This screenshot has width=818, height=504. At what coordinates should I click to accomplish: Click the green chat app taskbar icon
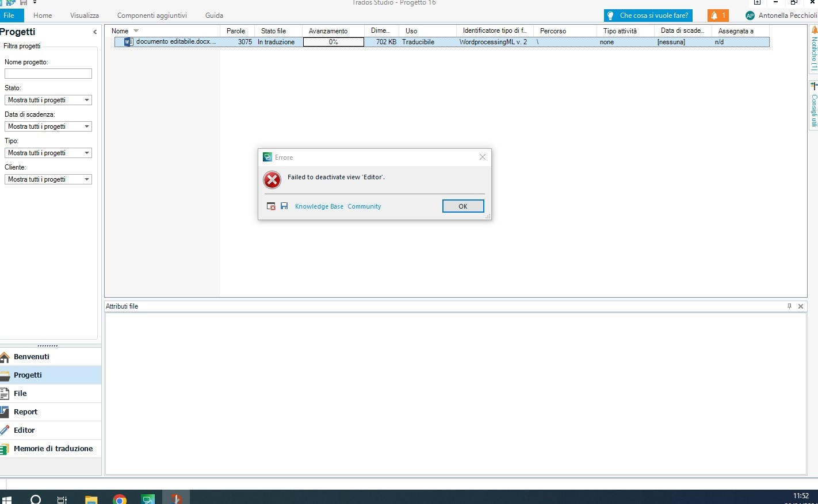click(x=148, y=499)
